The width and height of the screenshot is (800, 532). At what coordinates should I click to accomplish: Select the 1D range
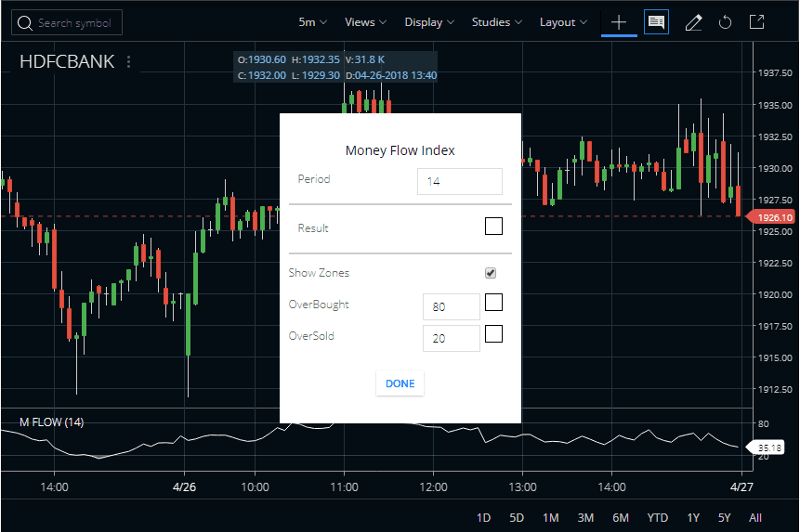(484, 518)
